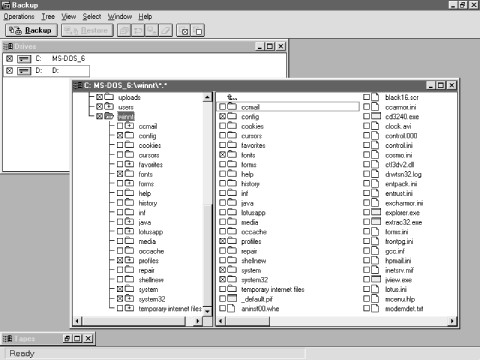Click the ccmail folder icon in file list

pos(232,107)
